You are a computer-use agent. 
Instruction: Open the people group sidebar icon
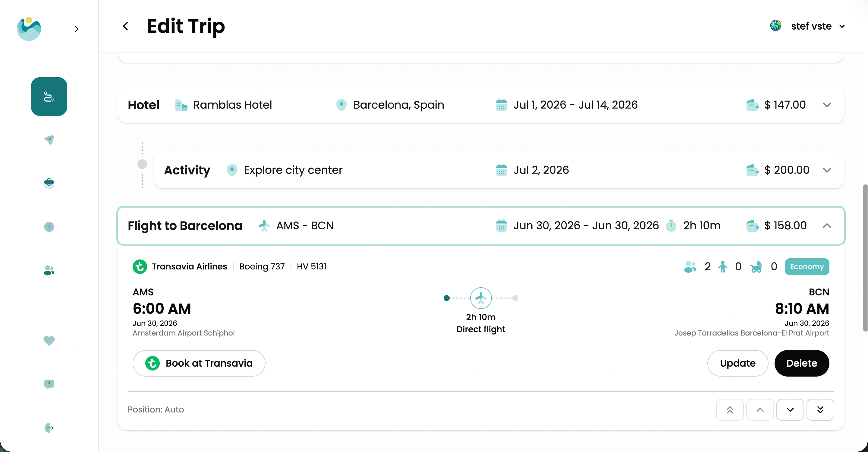coord(49,270)
